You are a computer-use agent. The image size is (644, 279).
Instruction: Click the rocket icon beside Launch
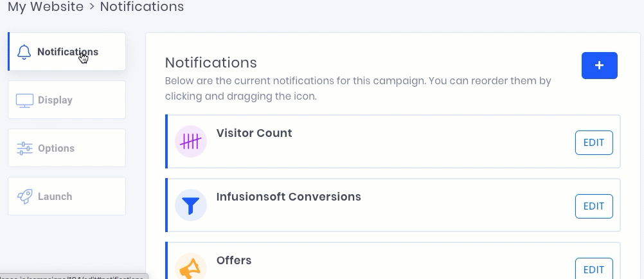click(x=24, y=197)
